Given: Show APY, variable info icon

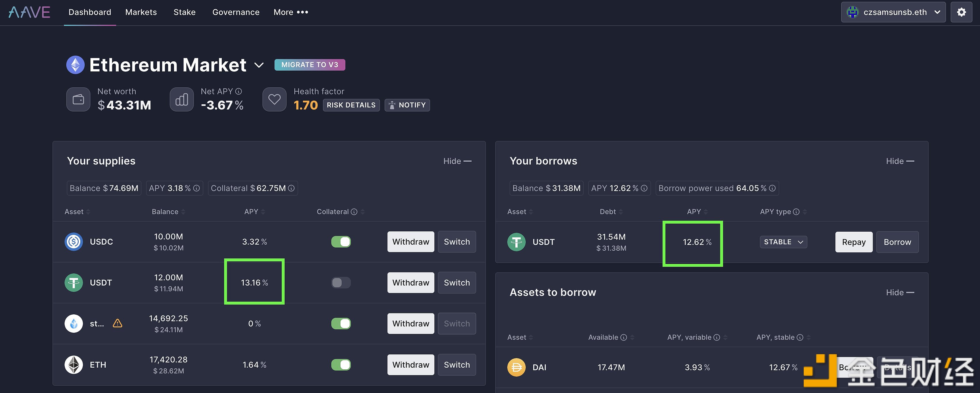Looking at the screenshot, I should click(716, 337).
